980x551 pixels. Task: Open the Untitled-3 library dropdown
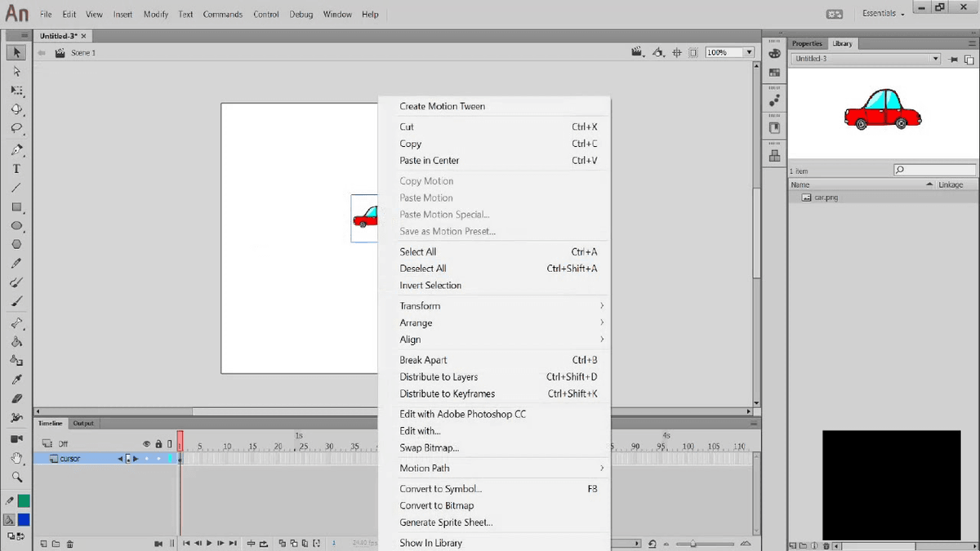click(866, 59)
